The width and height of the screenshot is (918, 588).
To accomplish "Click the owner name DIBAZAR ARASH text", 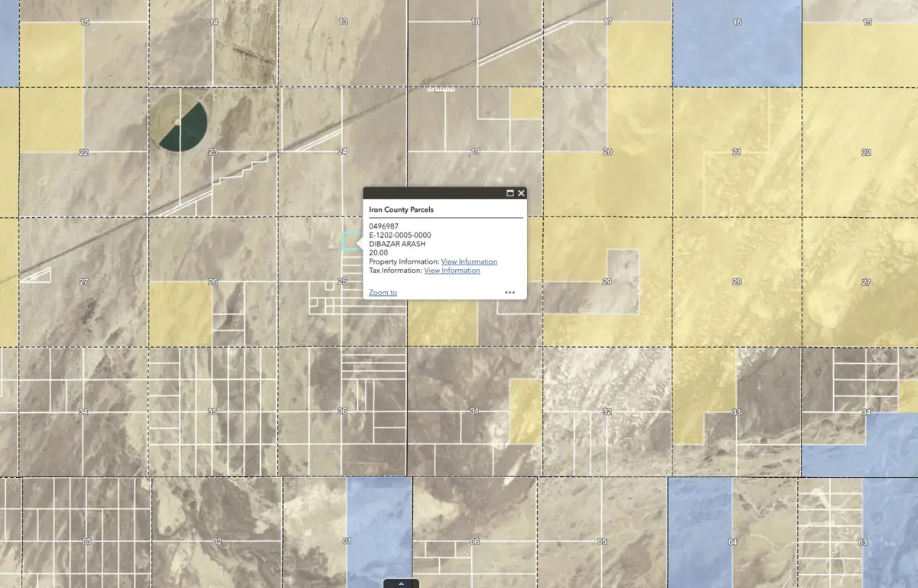I will click(397, 243).
